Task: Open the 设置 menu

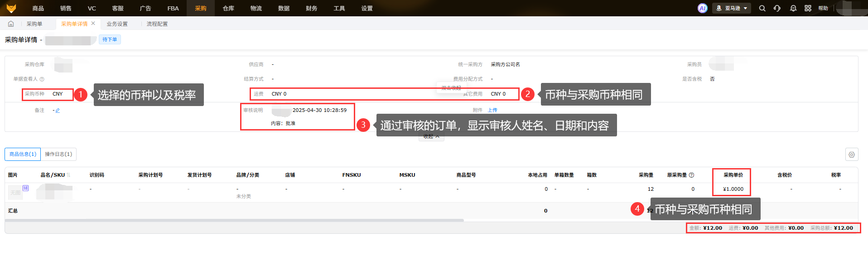Action: coord(367,8)
